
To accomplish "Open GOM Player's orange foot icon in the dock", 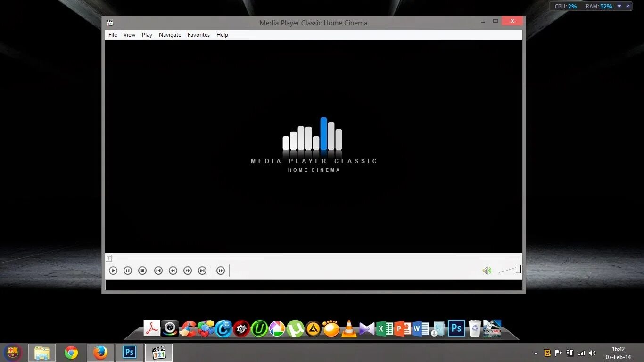I will point(331,329).
